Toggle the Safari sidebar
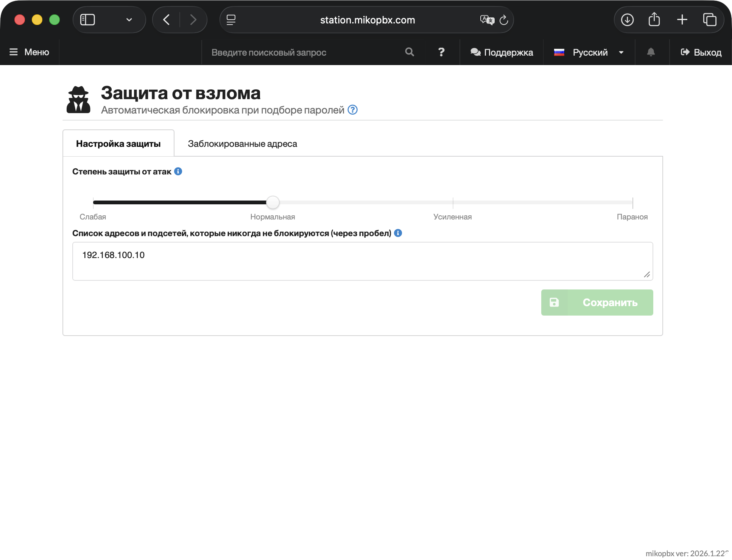 (x=87, y=20)
